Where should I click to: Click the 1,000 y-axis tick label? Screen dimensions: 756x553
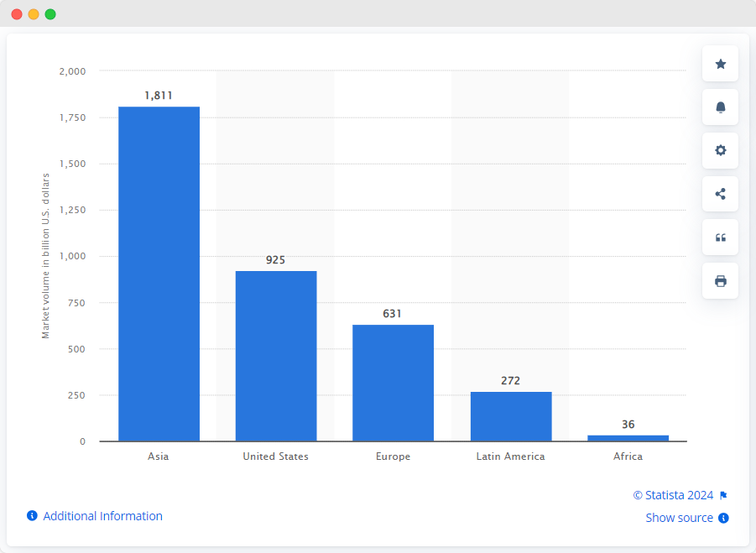(72, 256)
